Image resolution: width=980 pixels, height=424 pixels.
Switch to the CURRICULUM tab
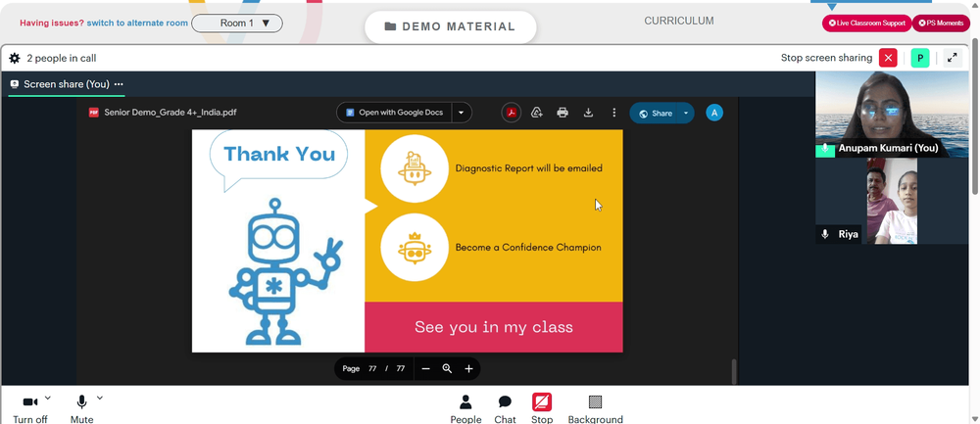coord(679,21)
